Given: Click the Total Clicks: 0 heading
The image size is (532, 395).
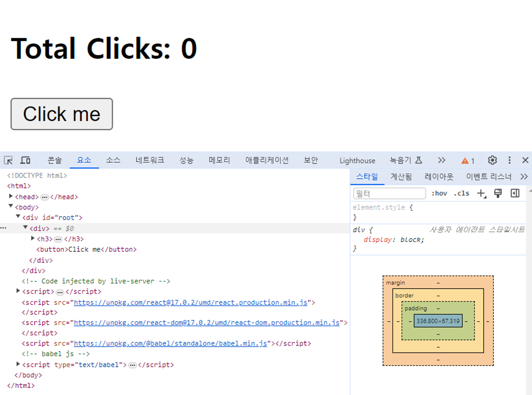Looking at the screenshot, I should [x=104, y=48].
